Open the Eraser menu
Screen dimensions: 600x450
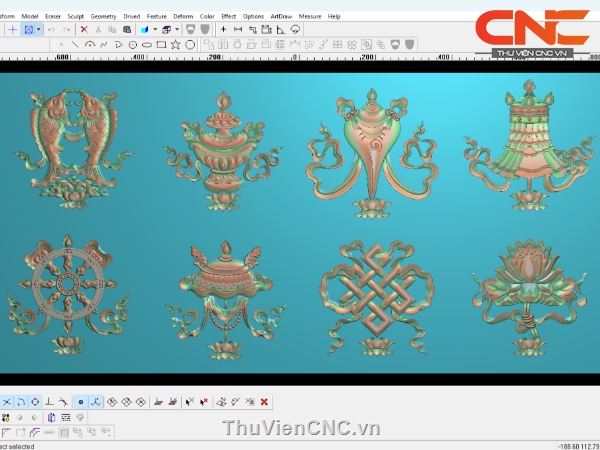click(53, 16)
